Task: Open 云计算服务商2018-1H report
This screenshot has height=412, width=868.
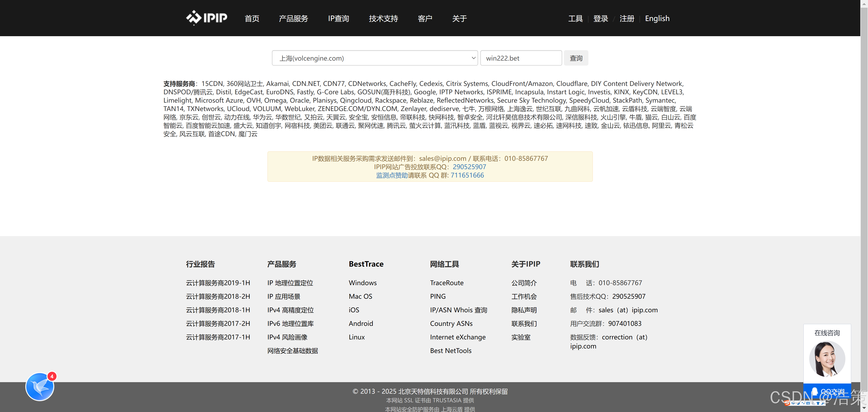Action: coord(218,310)
